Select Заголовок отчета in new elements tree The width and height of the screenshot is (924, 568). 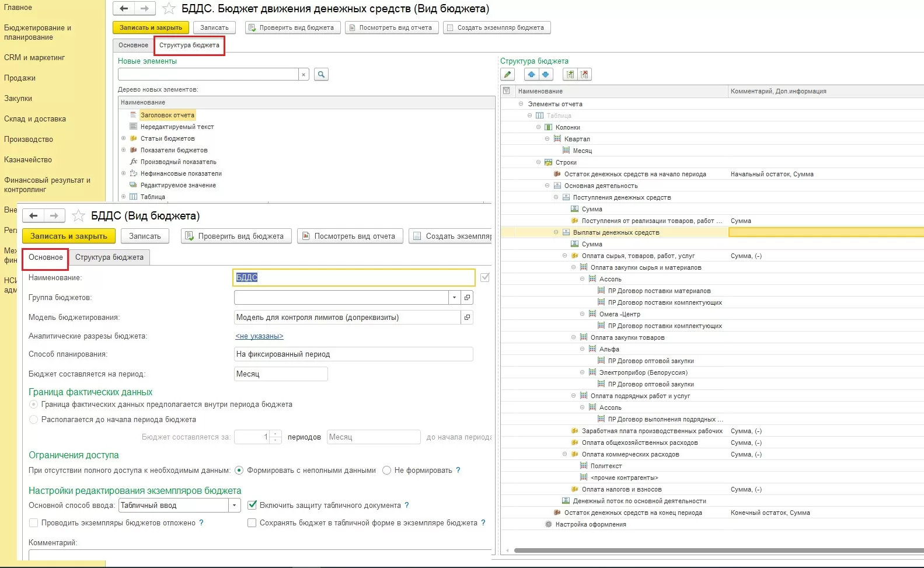point(168,115)
